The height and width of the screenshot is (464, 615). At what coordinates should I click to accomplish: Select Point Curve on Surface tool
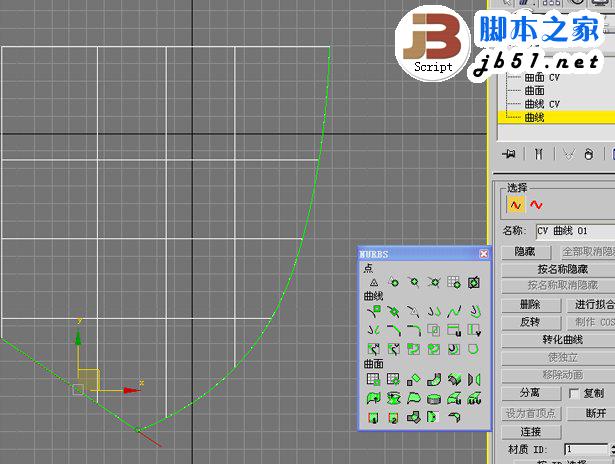tap(434, 349)
